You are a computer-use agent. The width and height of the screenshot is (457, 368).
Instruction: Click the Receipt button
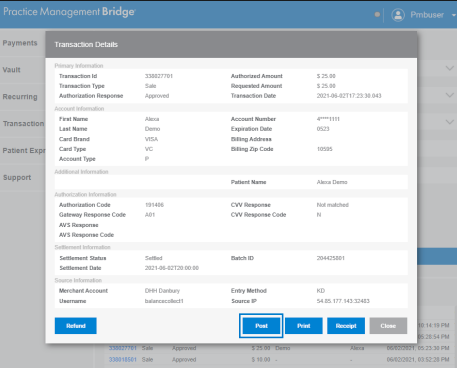point(346,326)
